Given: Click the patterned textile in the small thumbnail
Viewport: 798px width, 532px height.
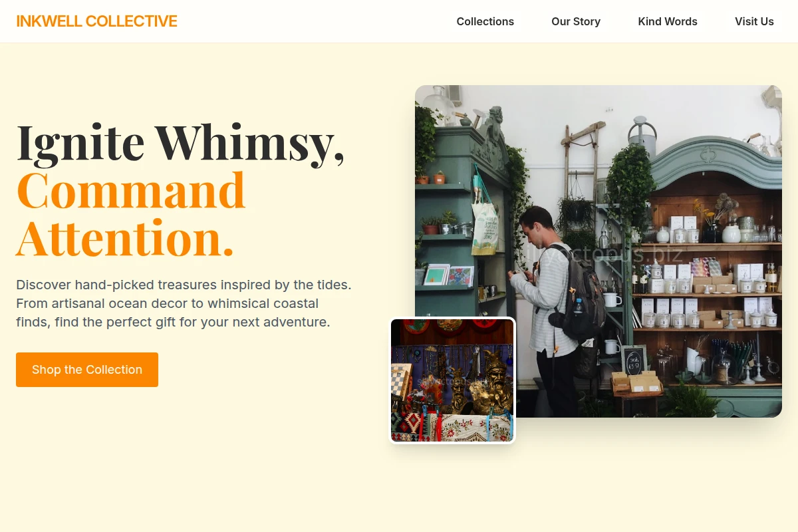Looking at the screenshot, I should [x=452, y=427].
